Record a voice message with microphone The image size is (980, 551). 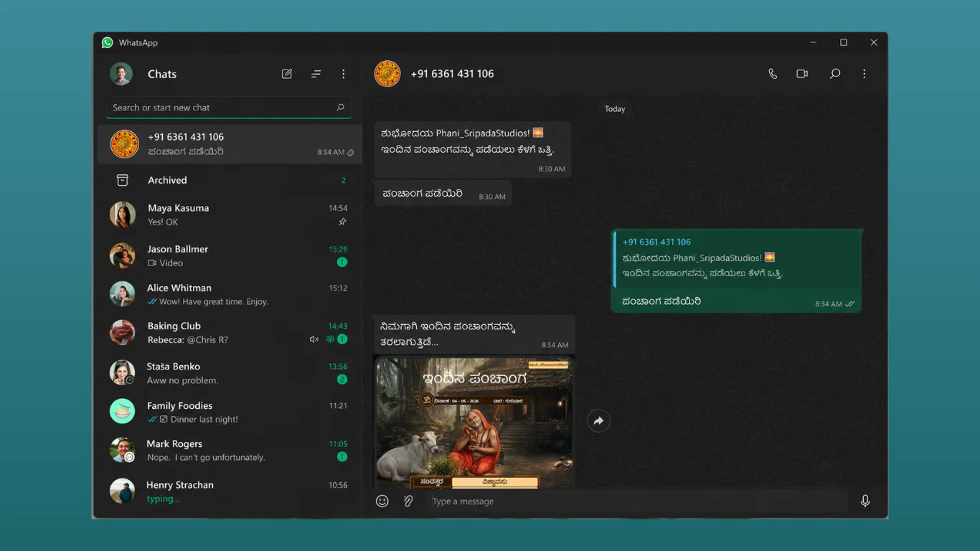[865, 501]
